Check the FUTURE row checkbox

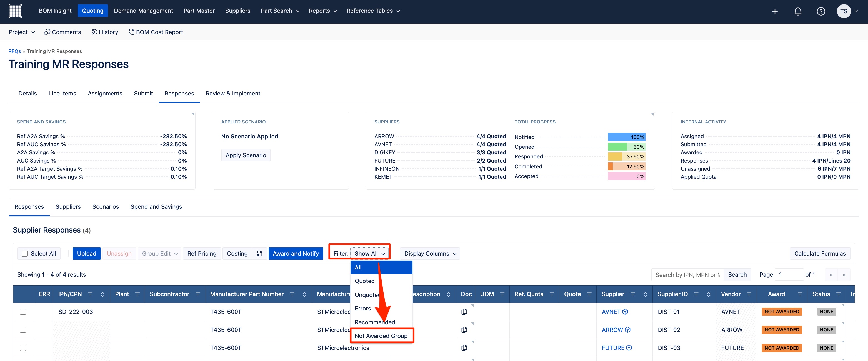tap(23, 348)
